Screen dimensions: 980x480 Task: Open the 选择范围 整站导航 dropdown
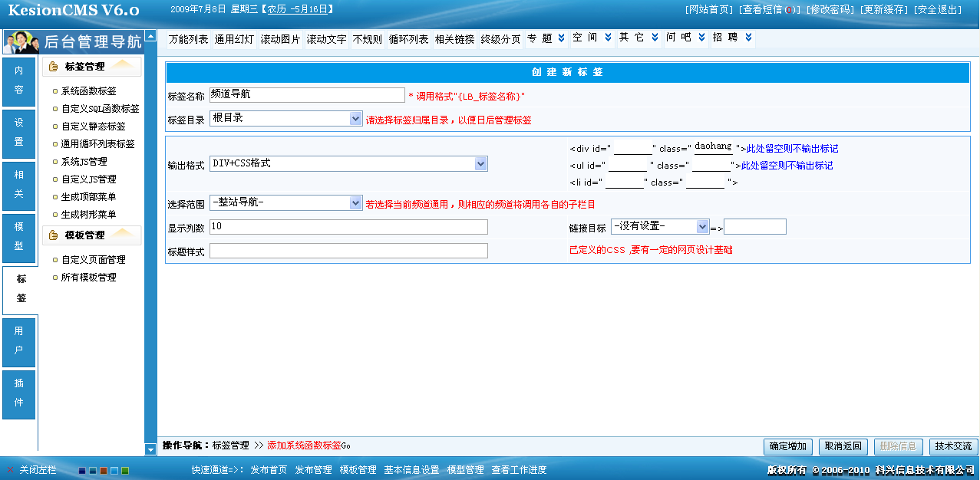click(355, 203)
